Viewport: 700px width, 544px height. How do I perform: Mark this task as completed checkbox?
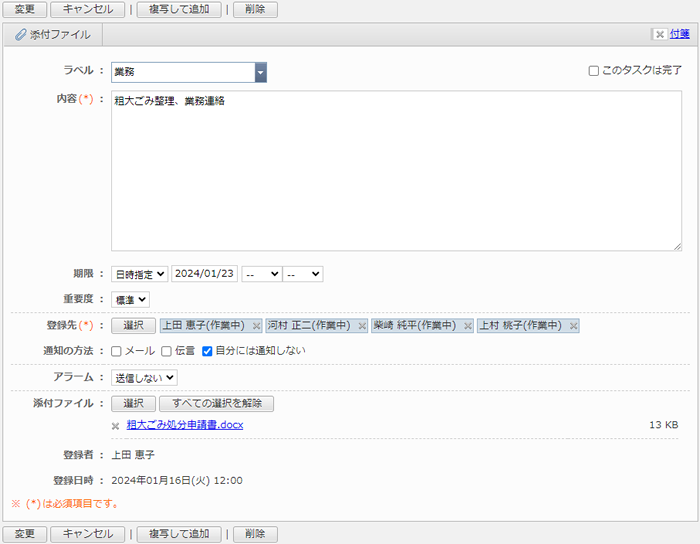[594, 71]
